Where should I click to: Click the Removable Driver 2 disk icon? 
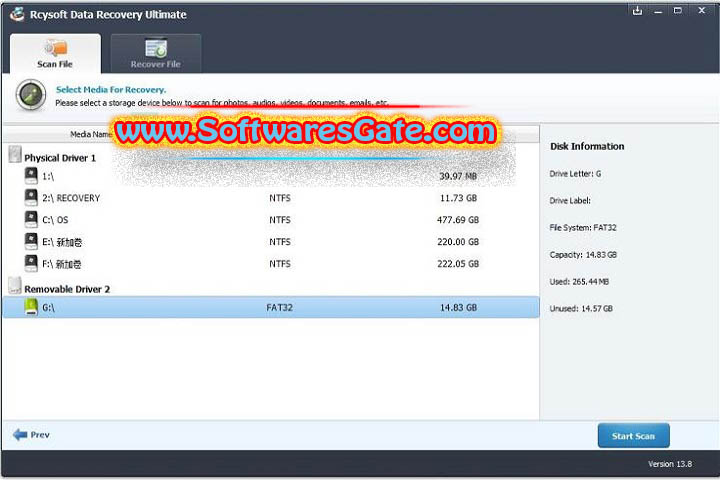click(15, 286)
